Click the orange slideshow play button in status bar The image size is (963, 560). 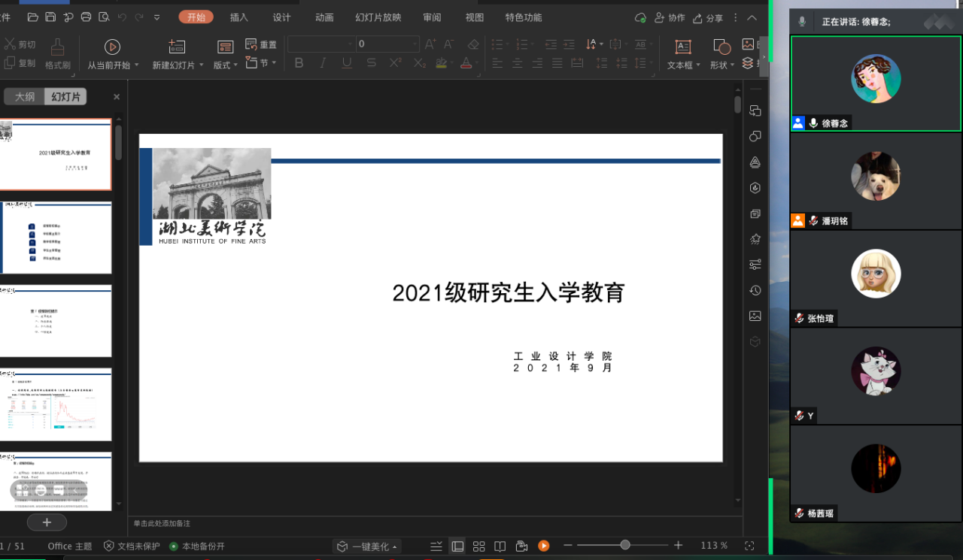click(543, 546)
